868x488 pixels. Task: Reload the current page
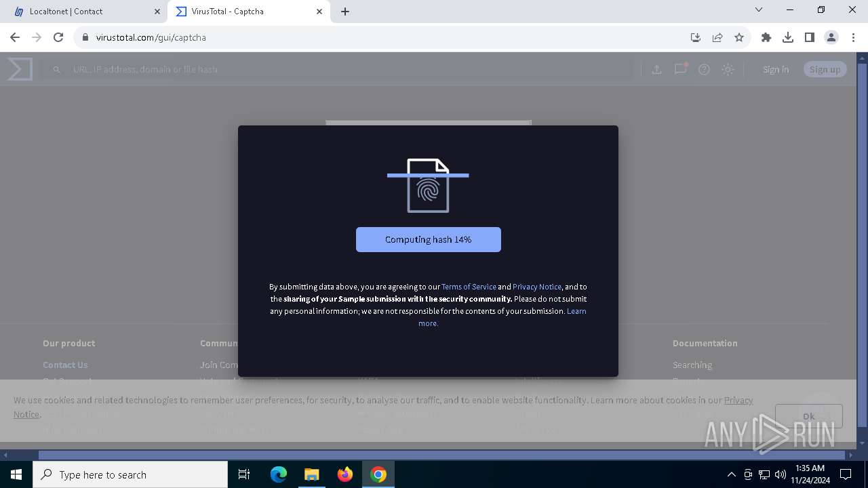tap(58, 37)
